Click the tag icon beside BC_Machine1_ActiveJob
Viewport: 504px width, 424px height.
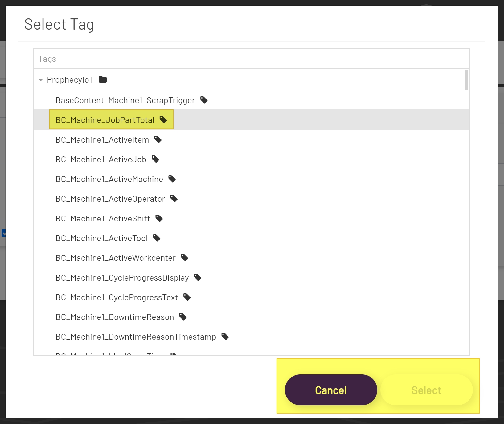pyautogui.click(x=155, y=159)
